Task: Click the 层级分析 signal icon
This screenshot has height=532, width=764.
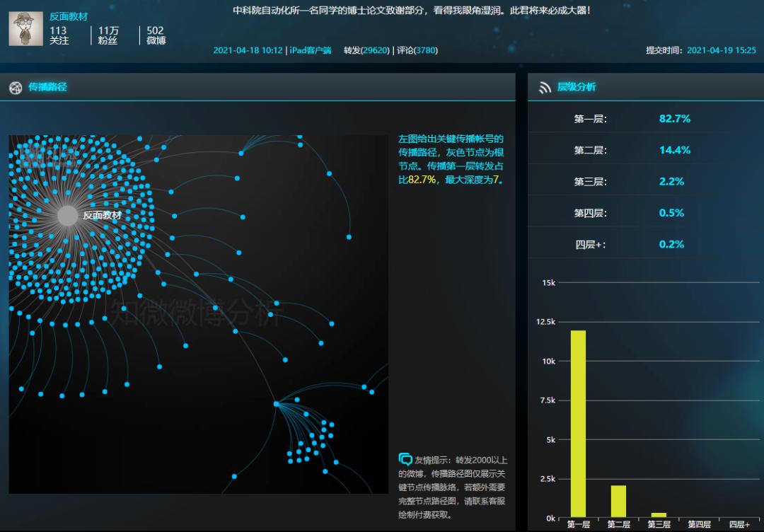Action: [545, 88]
